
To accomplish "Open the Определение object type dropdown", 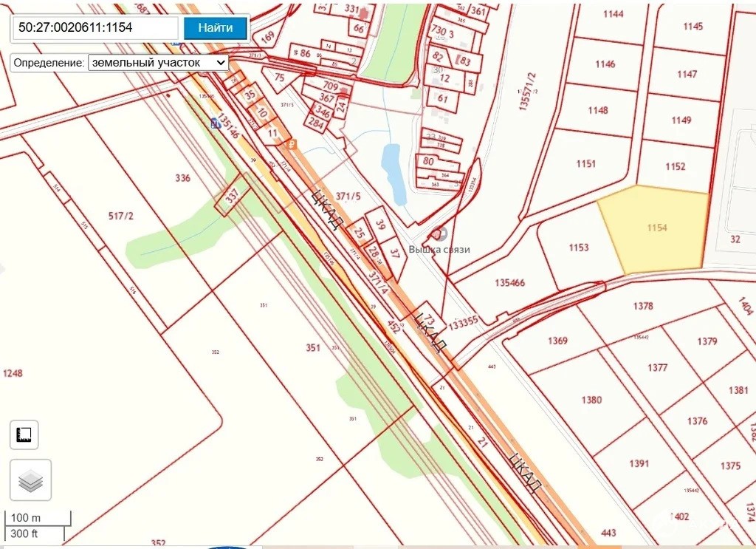I will coord(158,63).
